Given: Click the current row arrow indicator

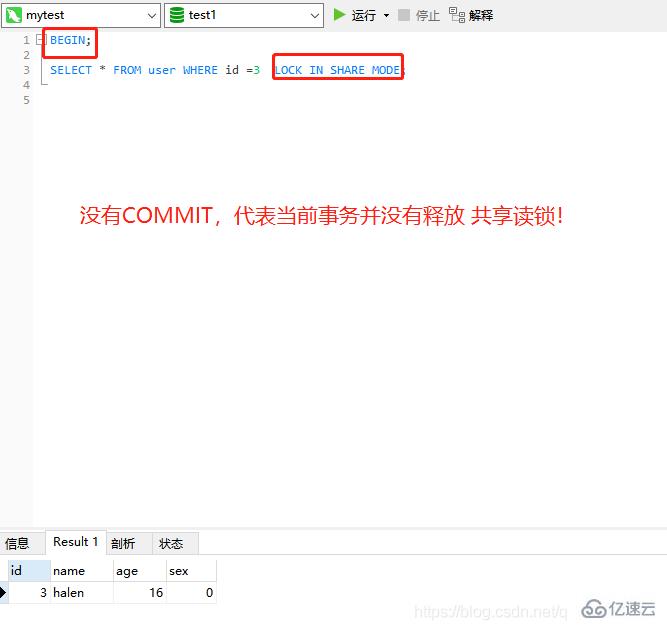Looking at the screenshot, I should (3, 592).
